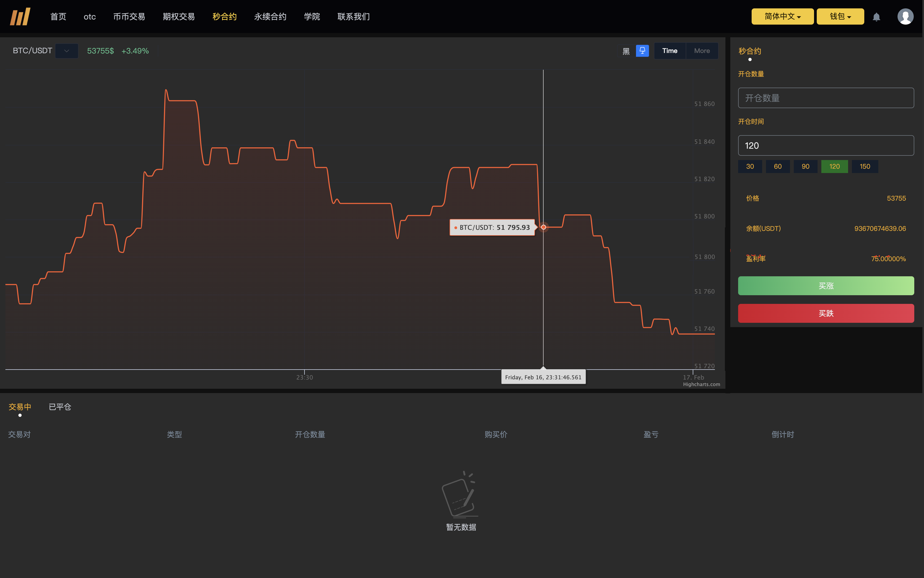Select the 30 second duration option
This screenshot has height=578, width=924.
coord(750,167)
